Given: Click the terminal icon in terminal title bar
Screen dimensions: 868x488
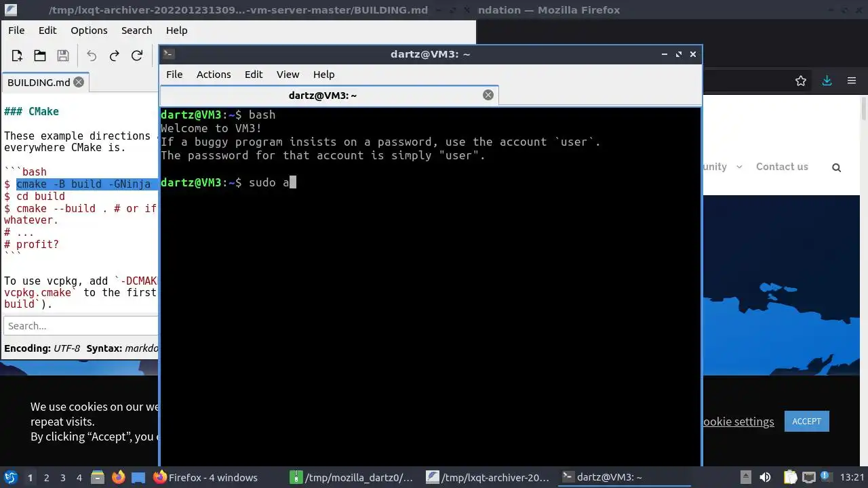Looking at the screenshot, I should (x=169, y=54).
